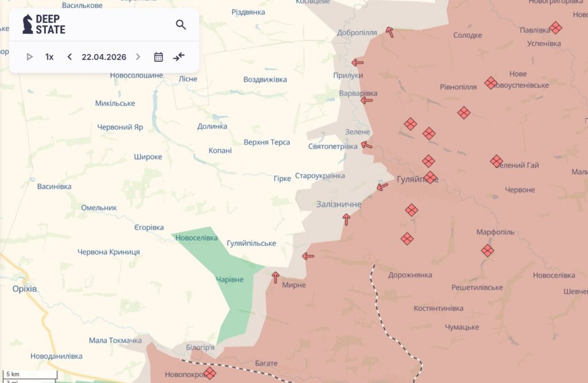Viewport: 588px width, 383px height.
Task: Select the unit diamond marker beside Павлівка
Action: tap(555, 28)
